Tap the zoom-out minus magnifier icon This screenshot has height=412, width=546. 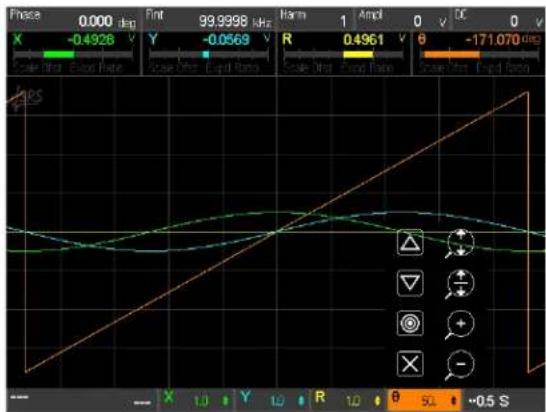(x=460, y=365)
